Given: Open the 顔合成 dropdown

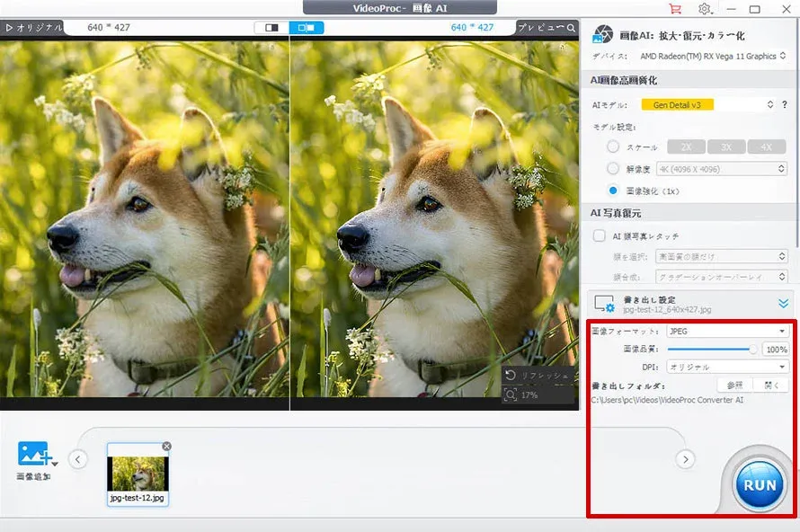Looking at the screenshot, I should pyautogui.click(x=722, y=277).
